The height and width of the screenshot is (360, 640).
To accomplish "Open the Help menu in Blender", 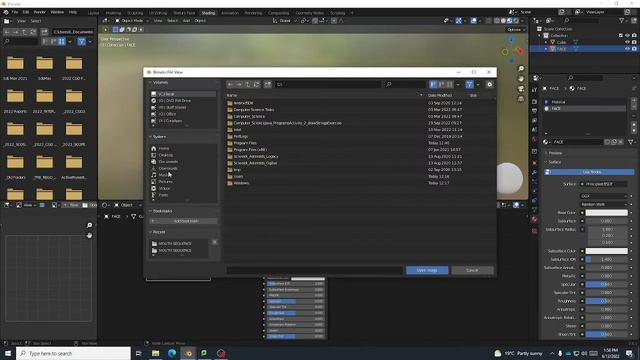I will [x=73, y=12].
